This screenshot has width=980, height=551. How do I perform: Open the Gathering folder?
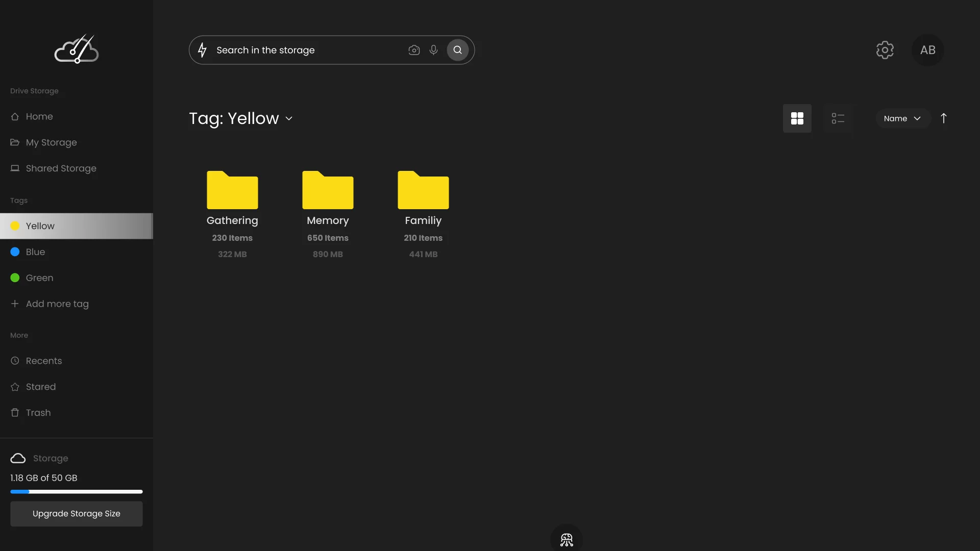pyautogui.click(x=232, y=190)
